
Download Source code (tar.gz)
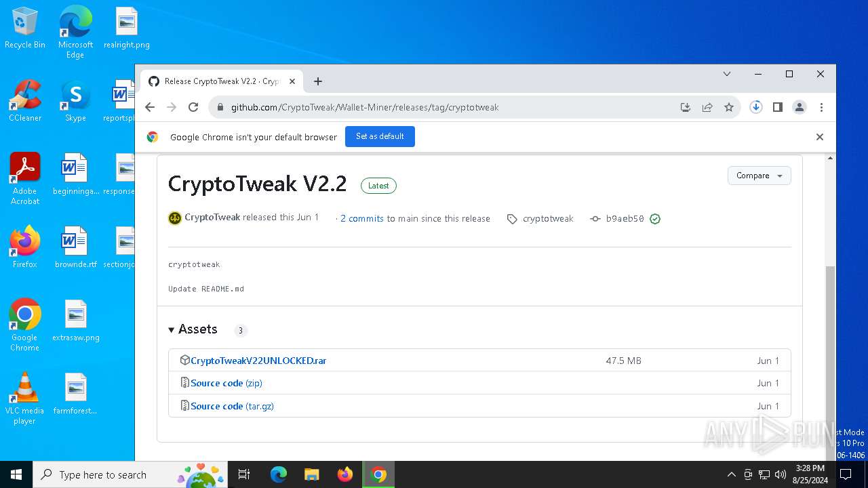click(232, 406)
